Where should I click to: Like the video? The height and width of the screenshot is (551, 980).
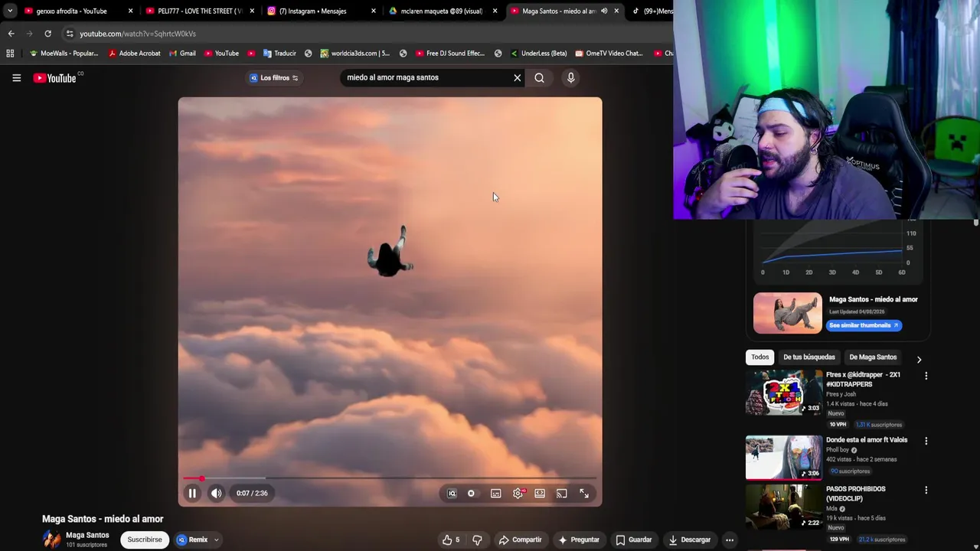click(450, 540)
